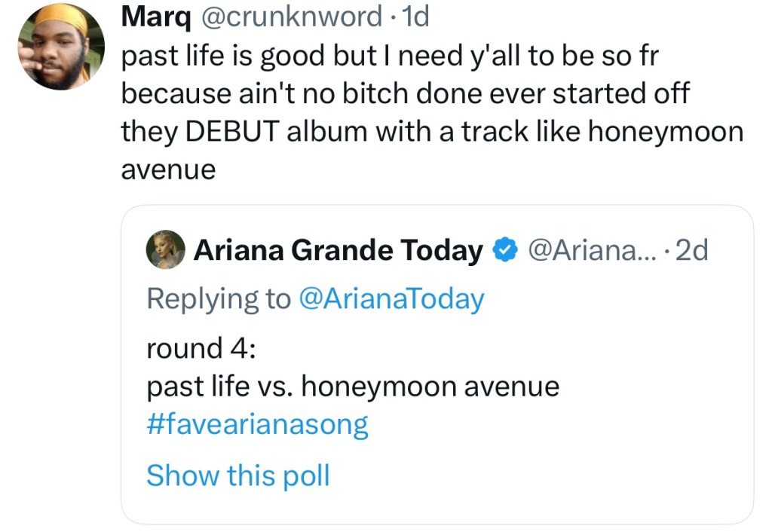Open the 2d timestamp on the quoted tweet
Screen dimensions: 772x532
(692, 250)
